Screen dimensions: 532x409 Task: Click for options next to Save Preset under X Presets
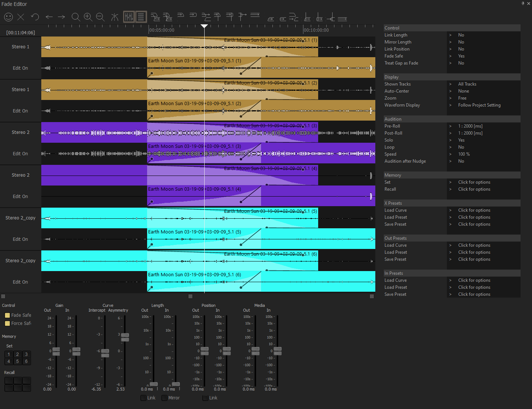(474, 224)
